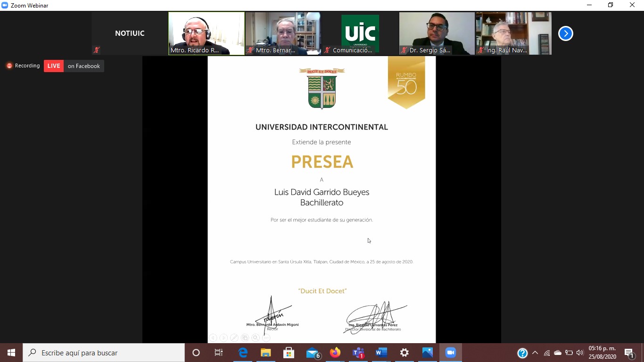Click the Campus Universitario address line
Image resolution: width=644 pixels, height=362 pixels.
[x=322, y=262]
